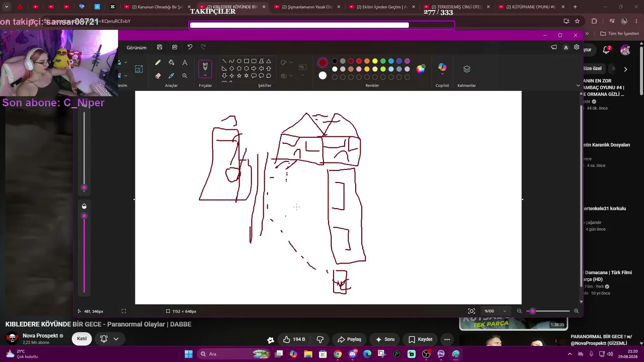Select the Text tool
The image size is (644, 362).
[x=185, y=63]
